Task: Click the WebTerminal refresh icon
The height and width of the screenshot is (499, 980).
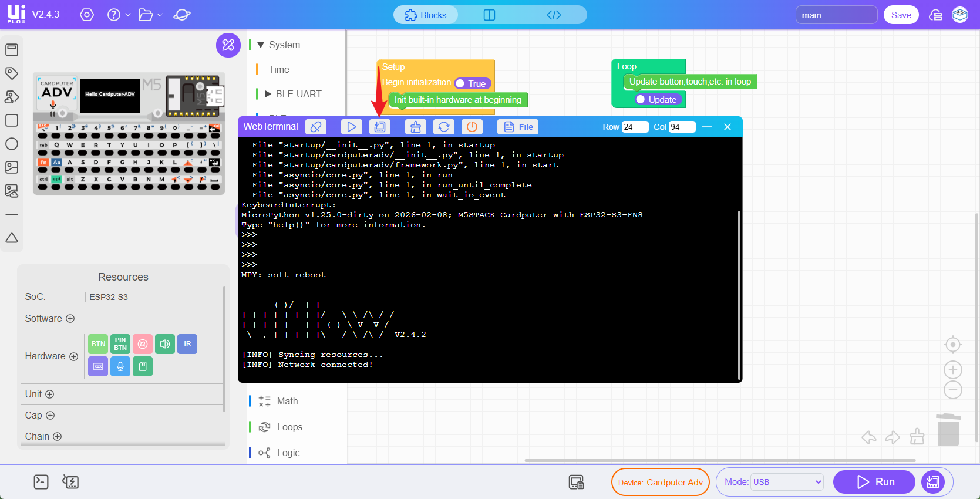Action: (x=444, y=127)
